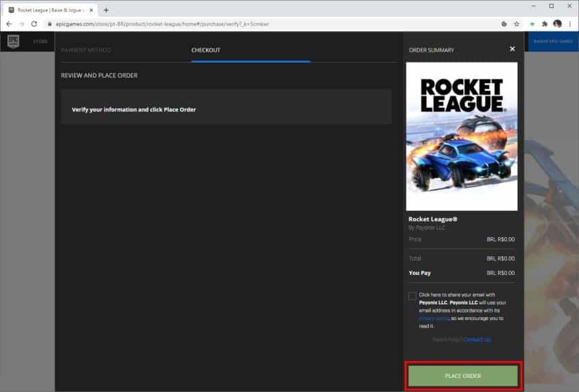Go back in browser history
Screen dimensions: 579x392
pos(9,24)
